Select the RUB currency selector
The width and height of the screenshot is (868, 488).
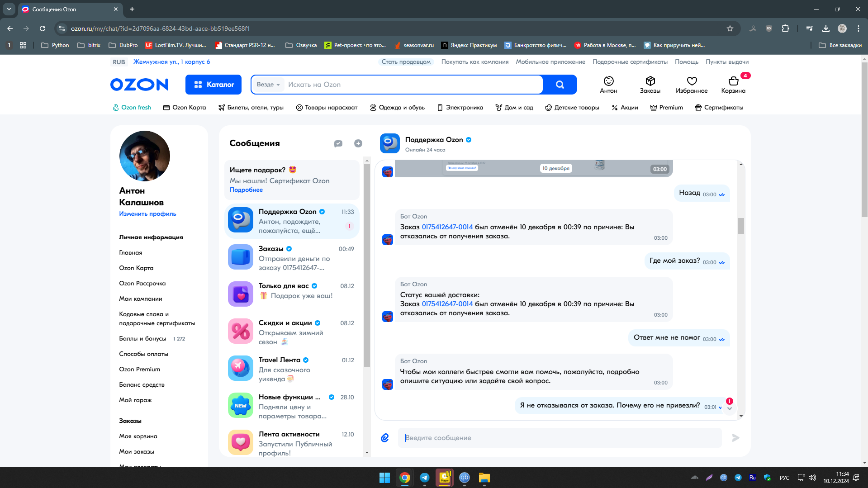(119, 62)
